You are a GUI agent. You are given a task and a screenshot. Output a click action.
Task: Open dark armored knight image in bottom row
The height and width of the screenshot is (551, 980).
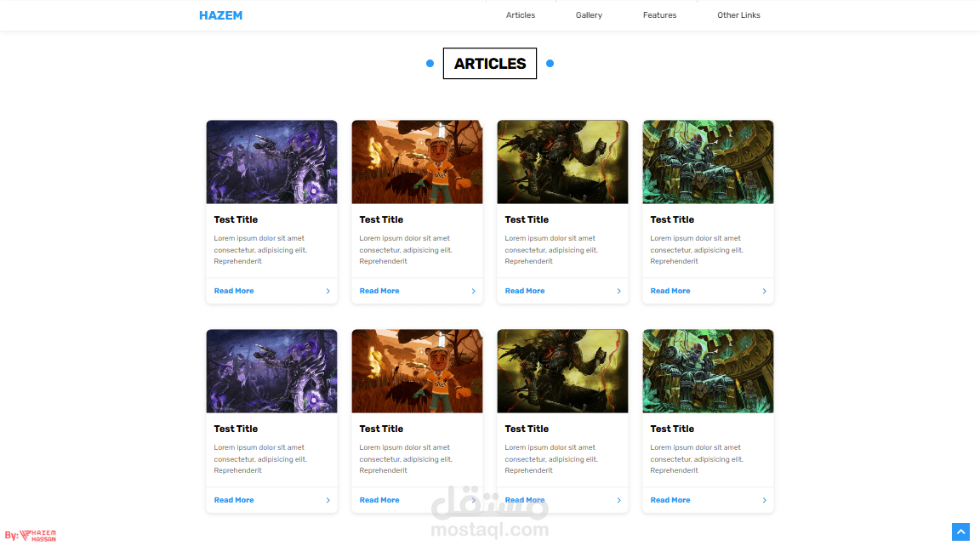pyautogui.click(x=562, y=371)
